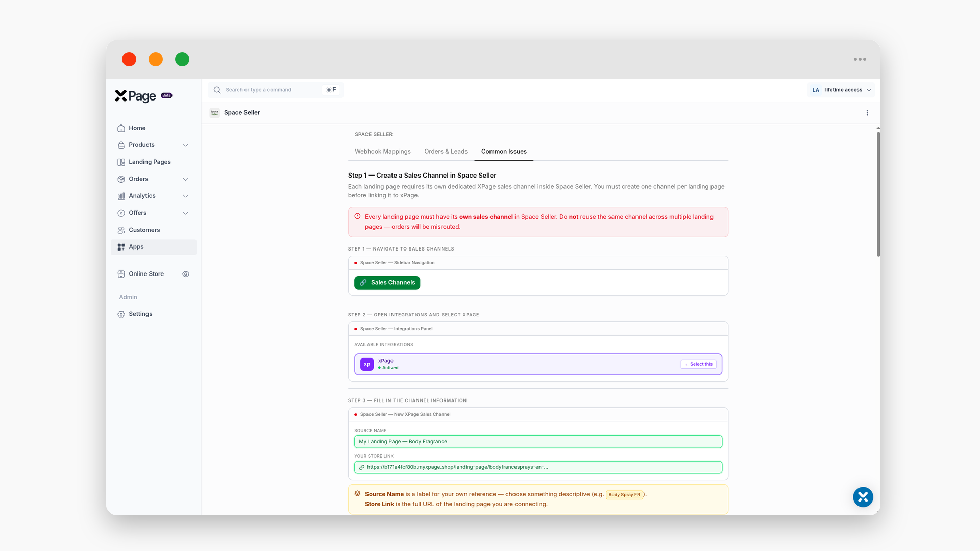
Task: Click the Orders box icon
Action: coord(121,179)
